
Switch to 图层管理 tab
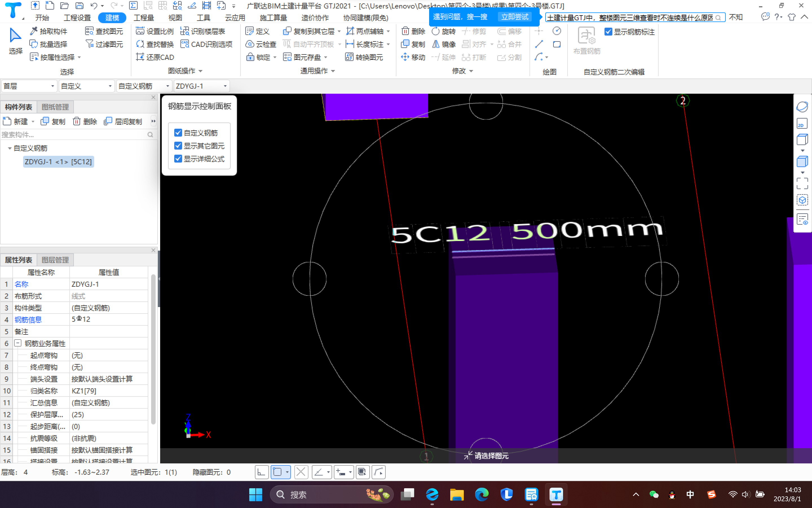[55, 260]
